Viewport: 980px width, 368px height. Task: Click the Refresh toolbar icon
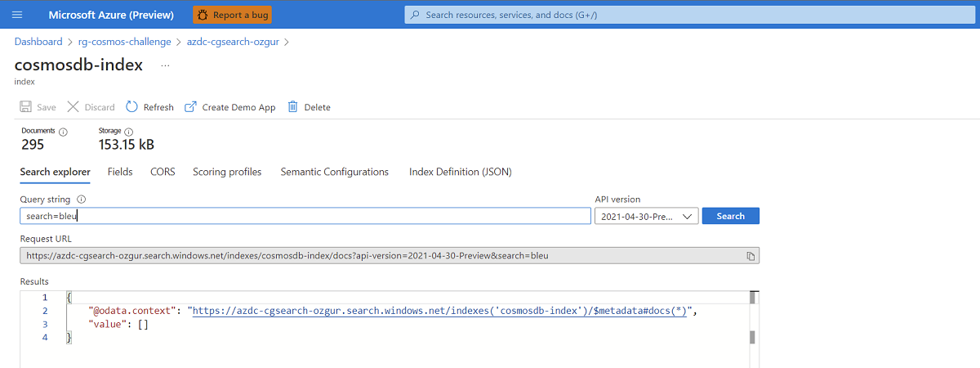(x=131, y=107)
